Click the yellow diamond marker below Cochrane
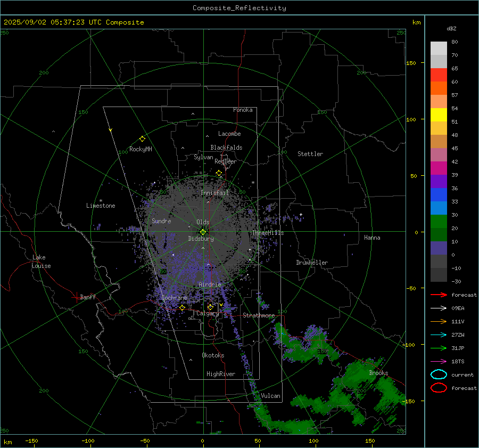This screenshot has width=479, height=448. point(183,307)
